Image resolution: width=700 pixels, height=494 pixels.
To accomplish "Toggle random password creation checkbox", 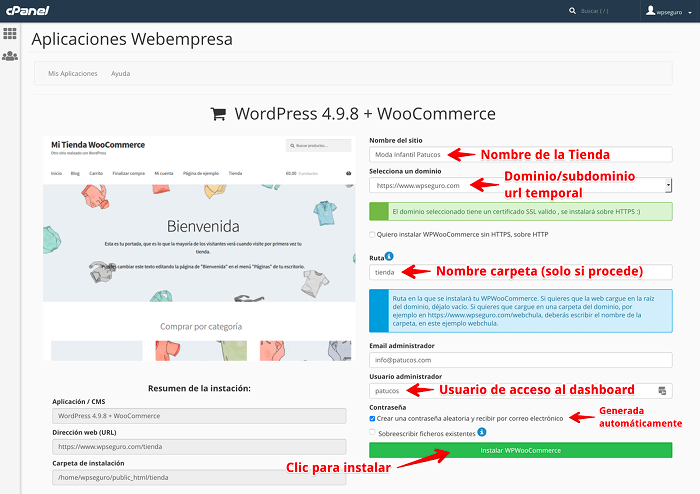I will (372, 419).
